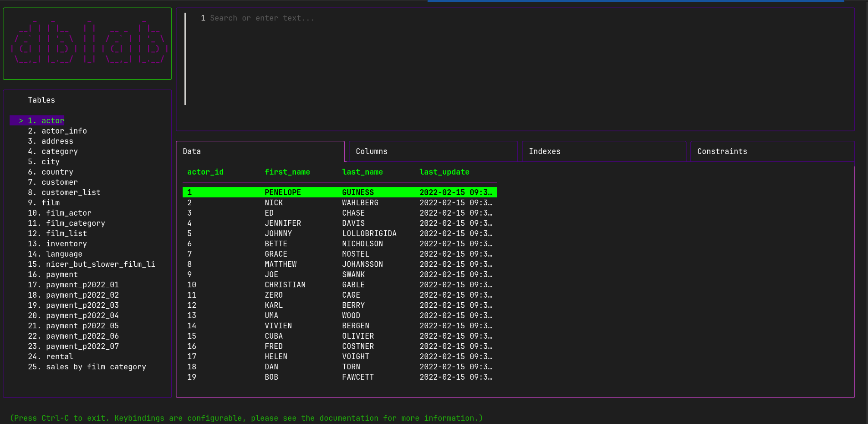Select the VIVIEN cell
The height and width of the screenshot is (424, 868).
278,326
